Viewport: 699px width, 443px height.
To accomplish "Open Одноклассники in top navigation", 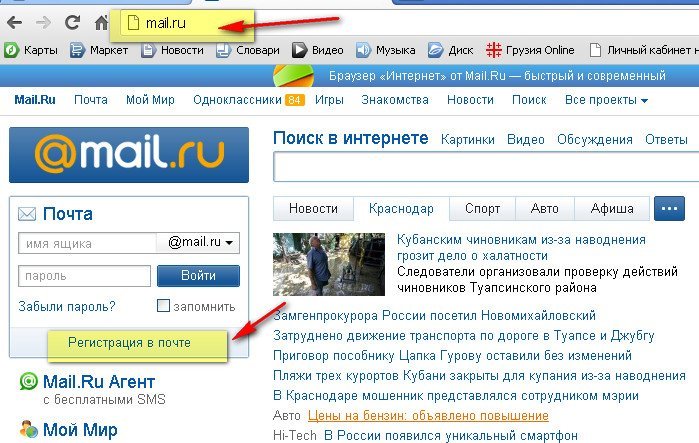I will tap(237, 100).
